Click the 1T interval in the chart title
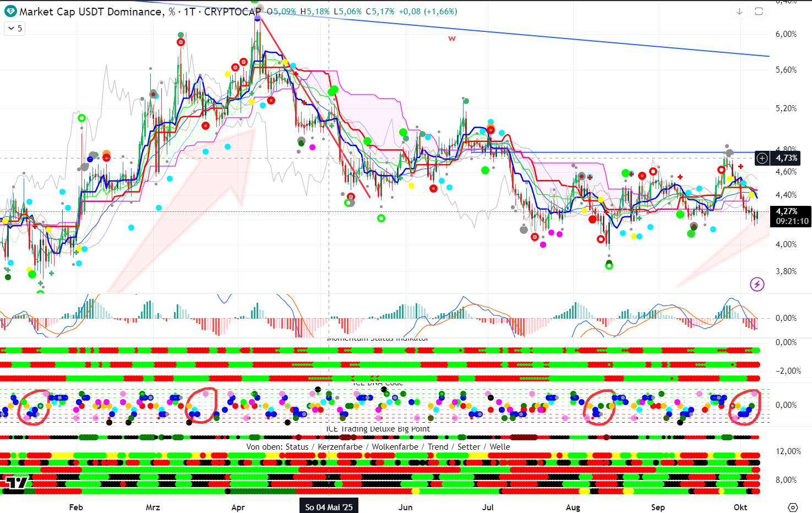The width and height of the screenshot is (812, 513). (x=189, y=12)
